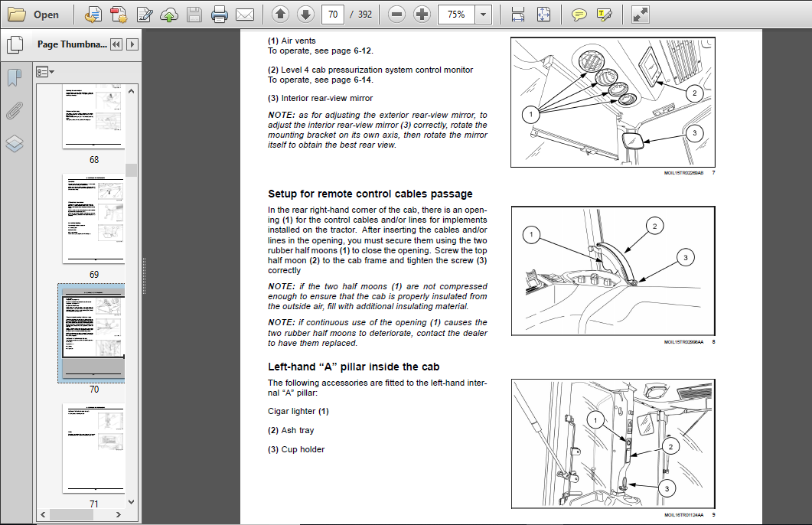Open the Layers panel icon

coord(15,143)
